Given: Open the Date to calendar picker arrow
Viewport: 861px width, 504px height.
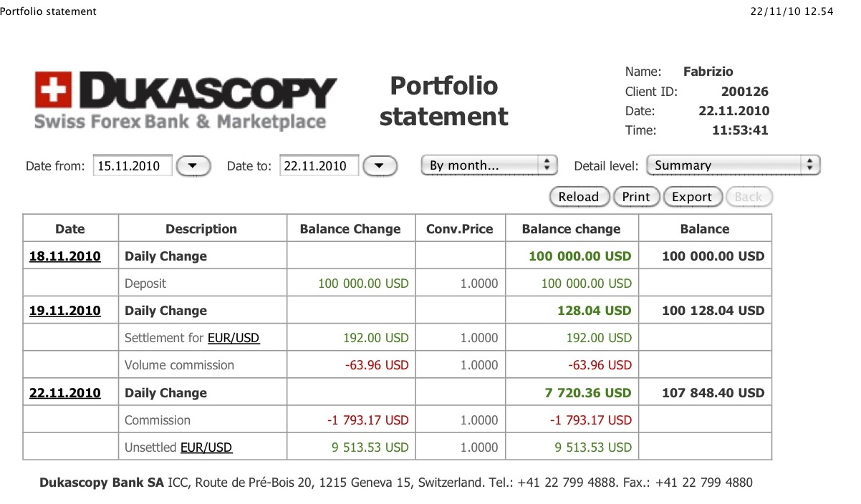Looking at the screenshot, I should click(380, 166).
